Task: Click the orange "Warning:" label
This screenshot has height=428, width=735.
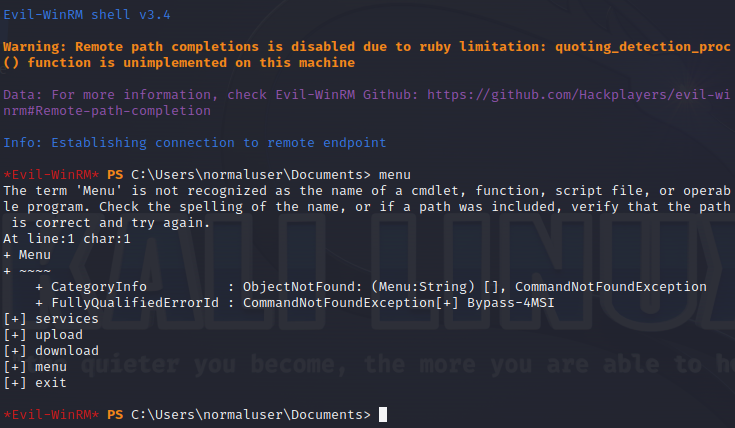Action: (x=33, y=46)
